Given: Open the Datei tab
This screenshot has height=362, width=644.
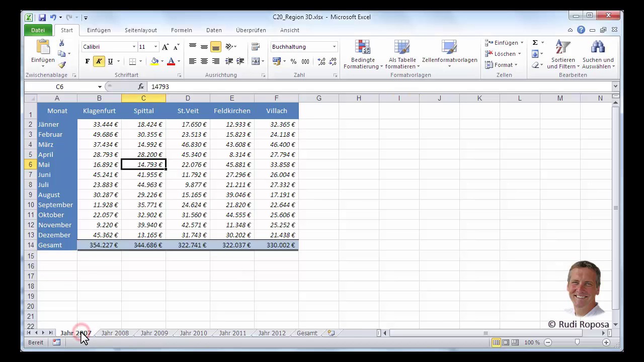Looking at the screenshot, I should 38,30.
